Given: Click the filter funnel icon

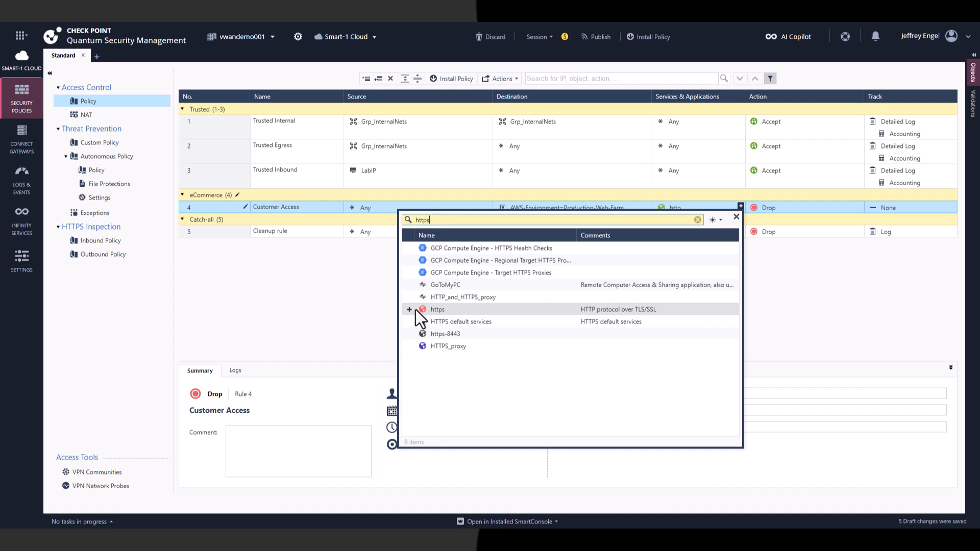Looking at the screenshot, I should click(x=770, y=79).
